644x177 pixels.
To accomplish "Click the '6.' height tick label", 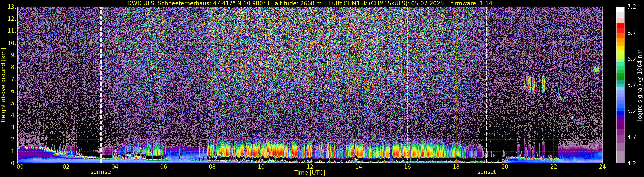I will (x=13, y=91).
